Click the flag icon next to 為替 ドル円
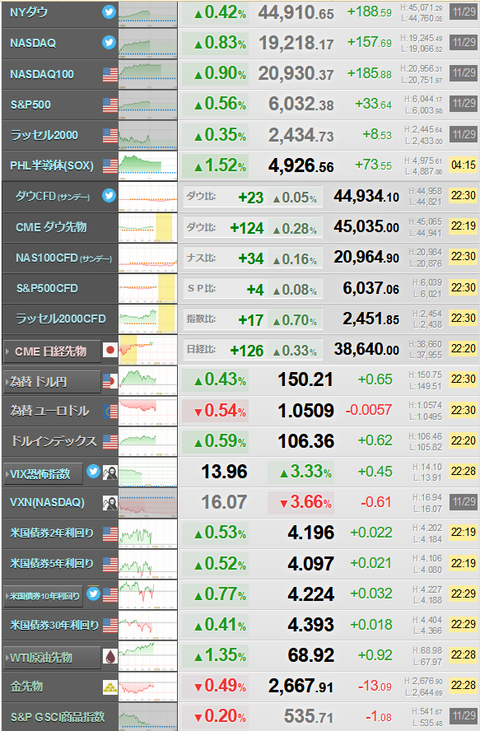 click(x=110, y=381)
